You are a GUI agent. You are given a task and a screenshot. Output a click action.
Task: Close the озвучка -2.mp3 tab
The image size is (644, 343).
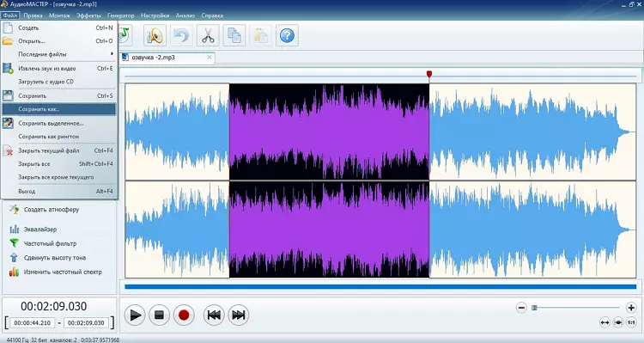209,57
